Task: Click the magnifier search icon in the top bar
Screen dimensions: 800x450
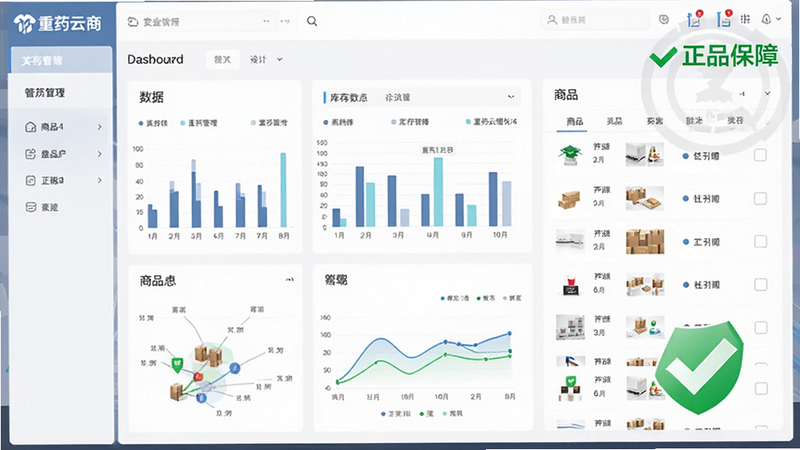Action: (x=312, y=21)
